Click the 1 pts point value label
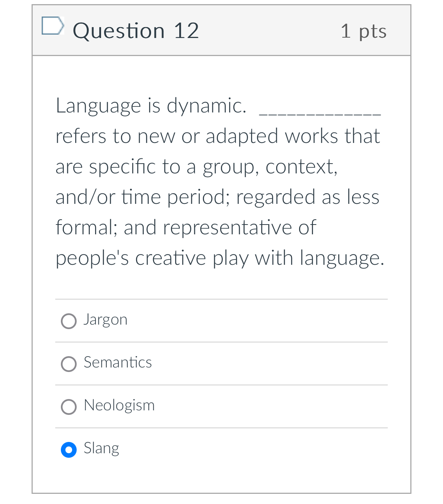443x504 pixels. click(x=364, y=32)
